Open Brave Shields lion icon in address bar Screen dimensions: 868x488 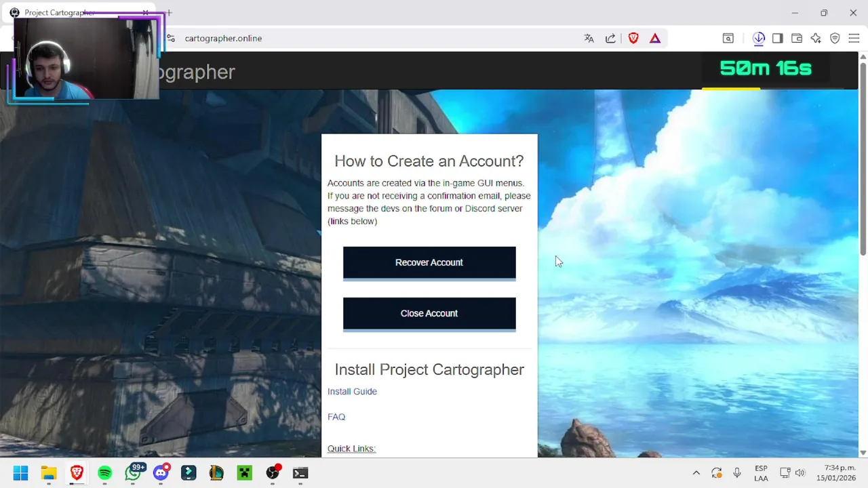[633, 39]
